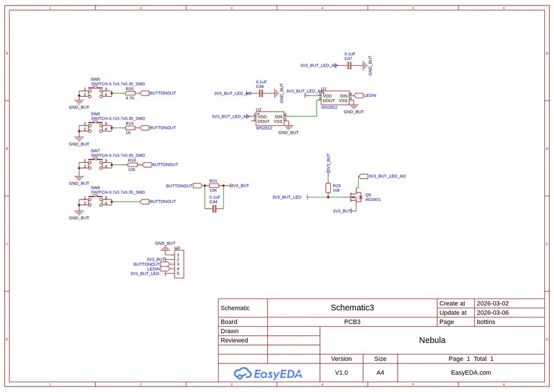Click the BUTTONOUT net port beside R20
The height and width of the screenshot is (392, 554).
(145, 93)
